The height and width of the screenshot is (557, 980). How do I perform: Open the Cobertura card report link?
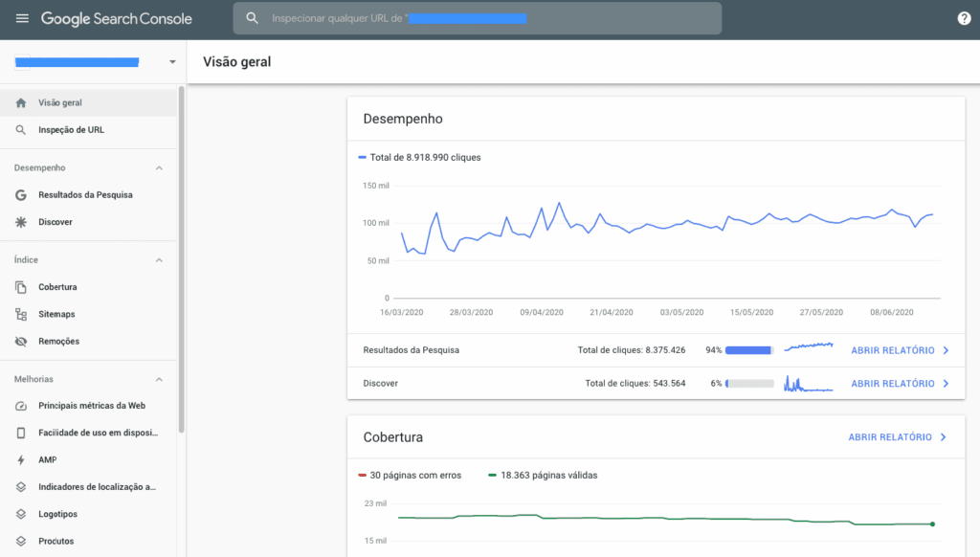(897, 437)
